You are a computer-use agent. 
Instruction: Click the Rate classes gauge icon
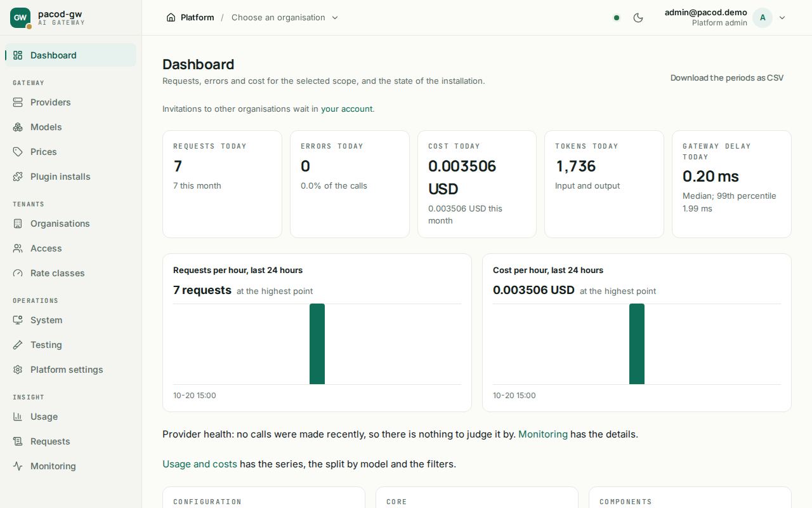(x=18, y=273)
